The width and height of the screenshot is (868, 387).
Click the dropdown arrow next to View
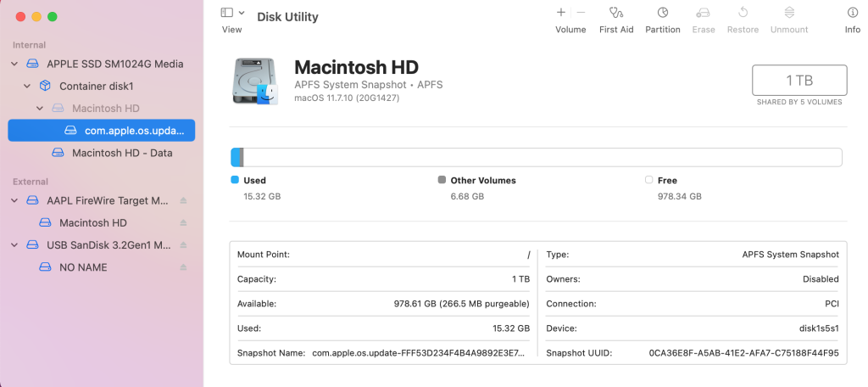[242, 13]
